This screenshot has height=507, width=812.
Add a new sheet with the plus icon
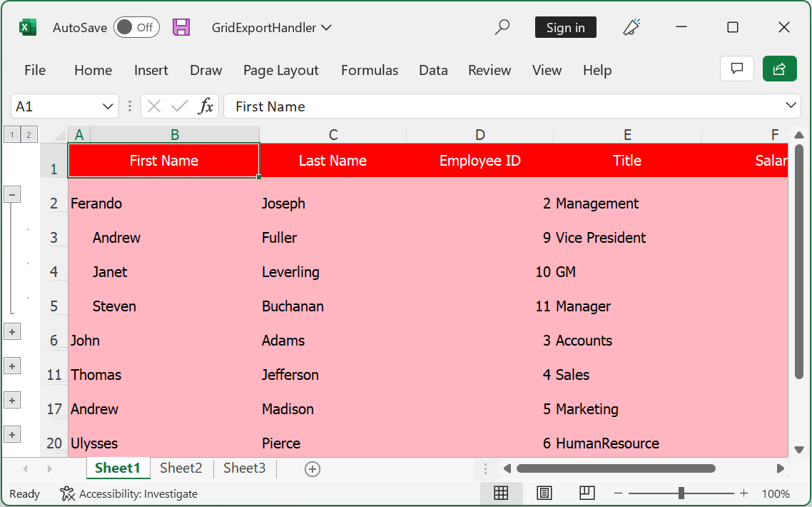coord(313,468)
